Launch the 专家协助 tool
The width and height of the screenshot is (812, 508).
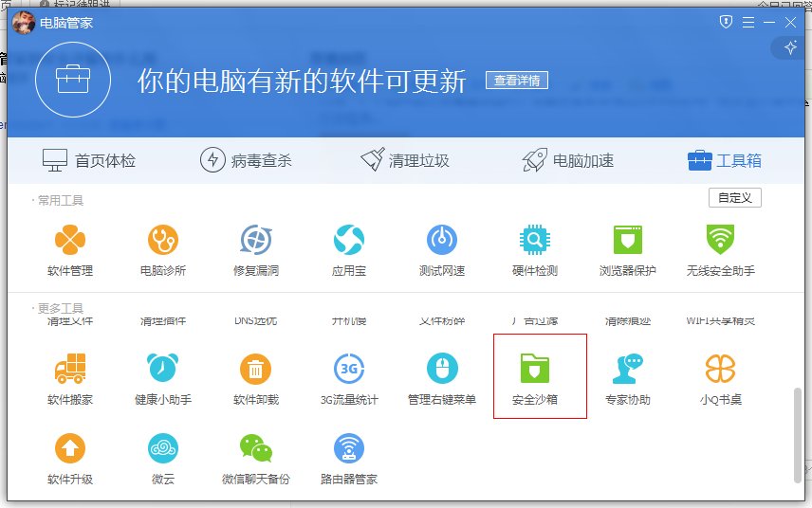[x=628, y=379]
